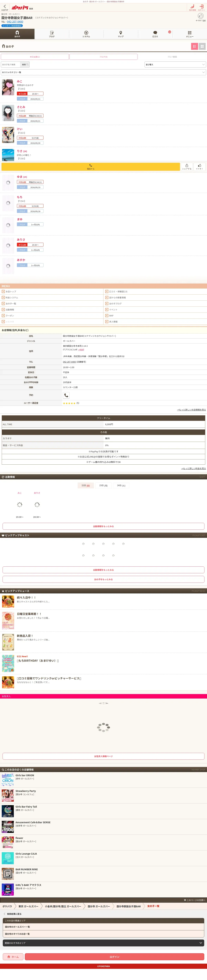Viewport: 207px width, 980px height.
Task: Click the yellow 電話する call bar
Action: coord(91,167)
